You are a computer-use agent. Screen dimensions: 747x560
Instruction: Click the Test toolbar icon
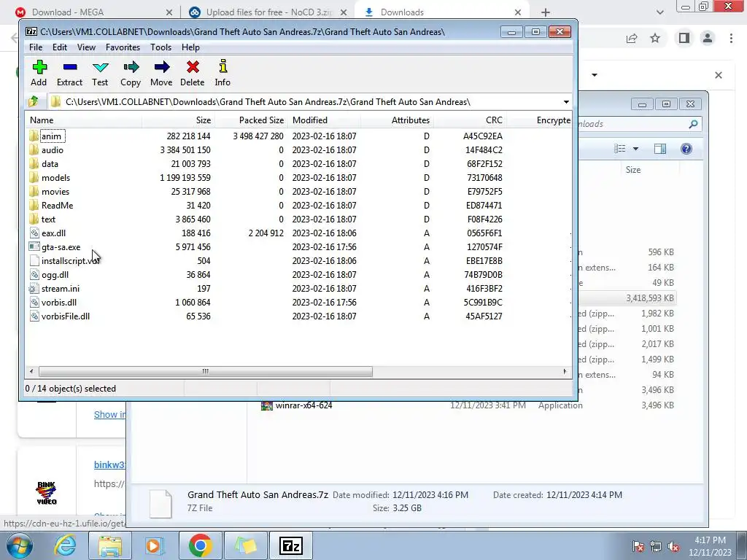tap(101, 67)
